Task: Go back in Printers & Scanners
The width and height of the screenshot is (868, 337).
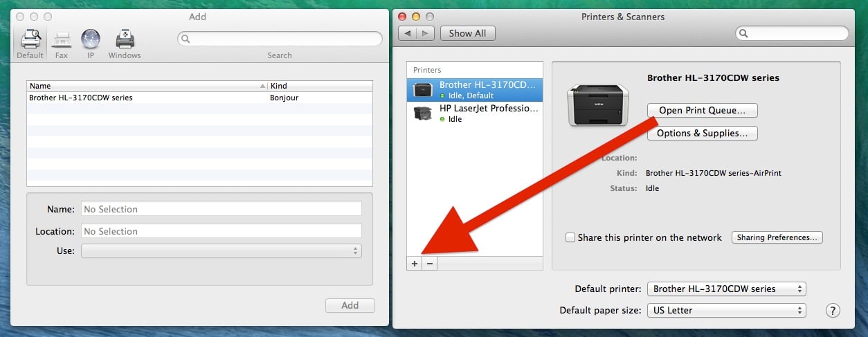Action: (x=408, y=33)
